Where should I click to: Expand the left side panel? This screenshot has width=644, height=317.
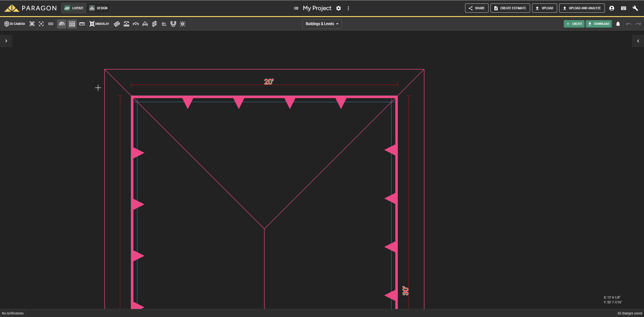[6, 41]
